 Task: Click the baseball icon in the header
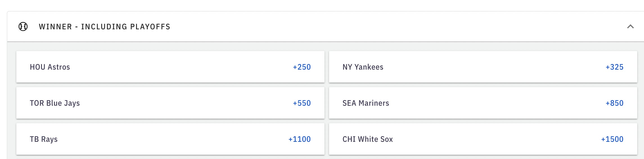23,26
